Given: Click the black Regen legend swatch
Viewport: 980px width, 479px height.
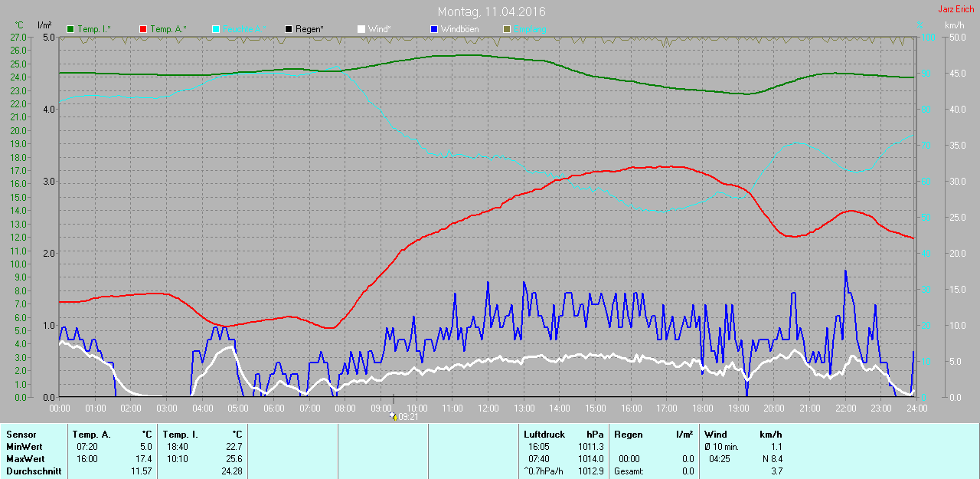Looking at the screenshot, I should [289, 29].
